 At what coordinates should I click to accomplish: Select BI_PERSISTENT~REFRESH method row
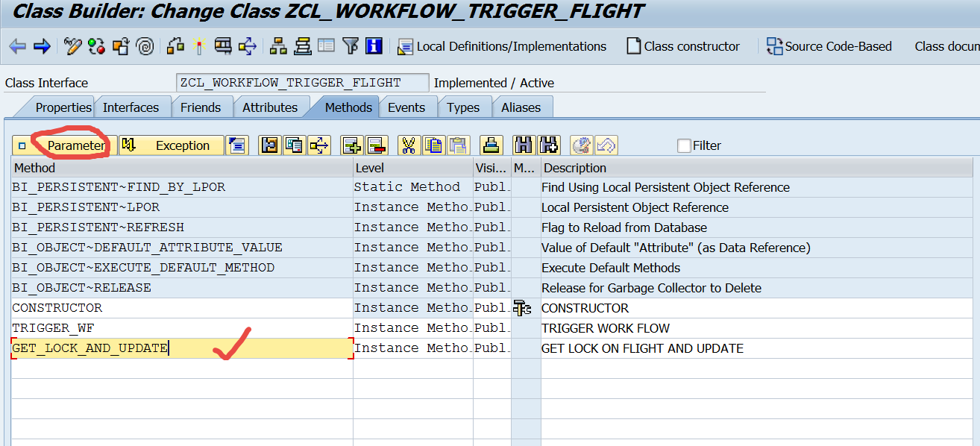coord(182,227)
